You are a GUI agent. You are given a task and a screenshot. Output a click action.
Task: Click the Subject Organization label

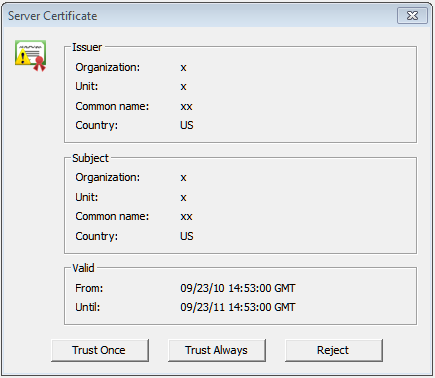point(108,177)
